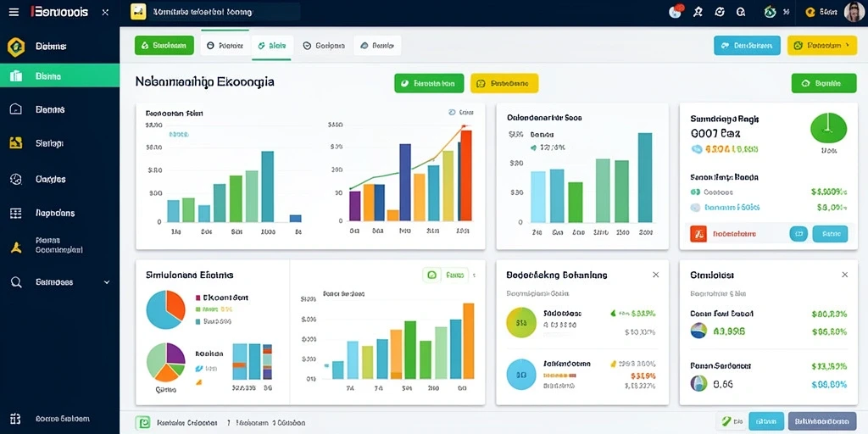Open the dropdown arrow on the yellow top-right button
This screenshot has width=868, height=434.
click(847, 46)
